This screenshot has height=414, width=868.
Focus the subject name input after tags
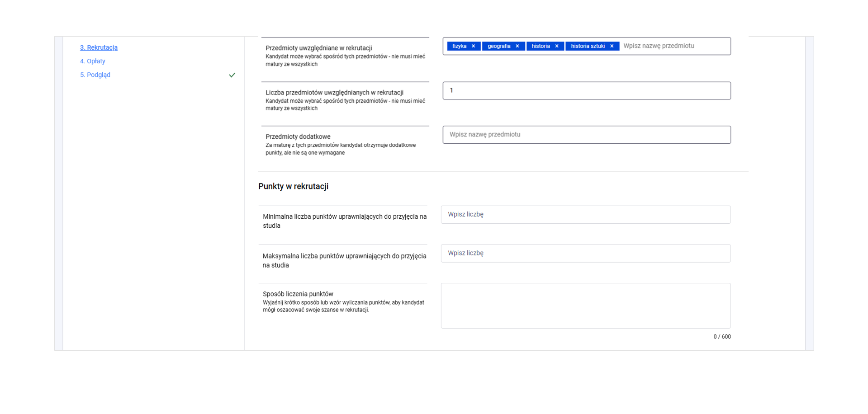674,46
